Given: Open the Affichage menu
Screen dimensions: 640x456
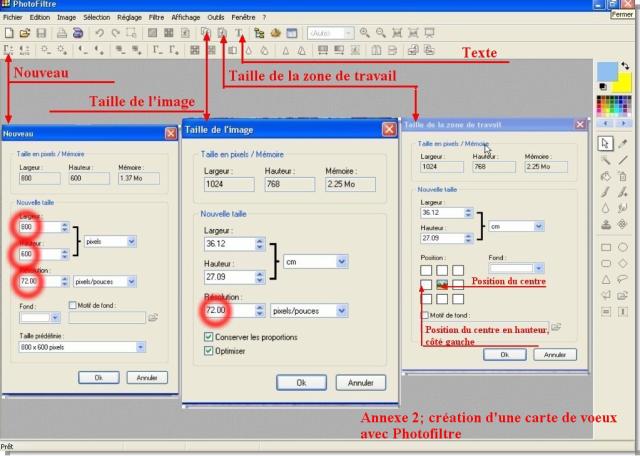Looking at the screenshot, I should click(186, 17).
